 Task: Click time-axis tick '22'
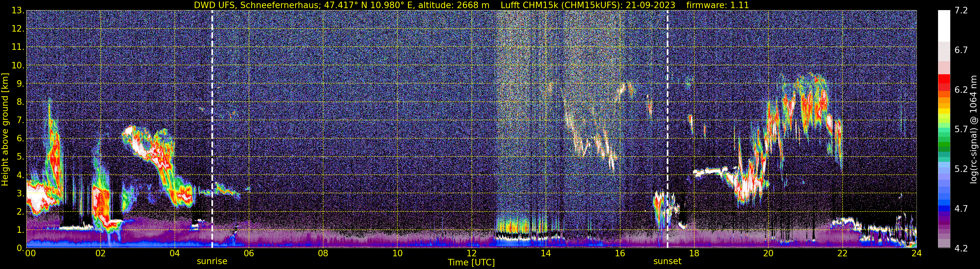(x=842, y=253)
